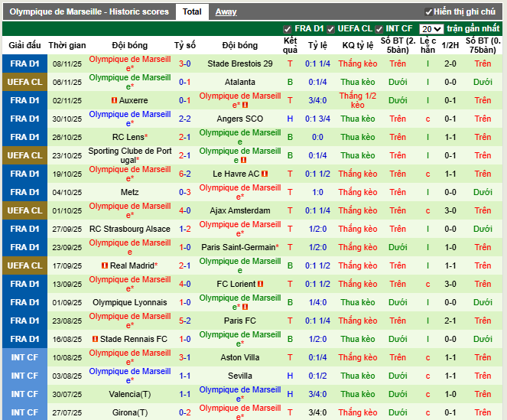The width and height of the screenshot is (507, 420).
Task: Click the Giải đấu column header
Action: point(24,45)
